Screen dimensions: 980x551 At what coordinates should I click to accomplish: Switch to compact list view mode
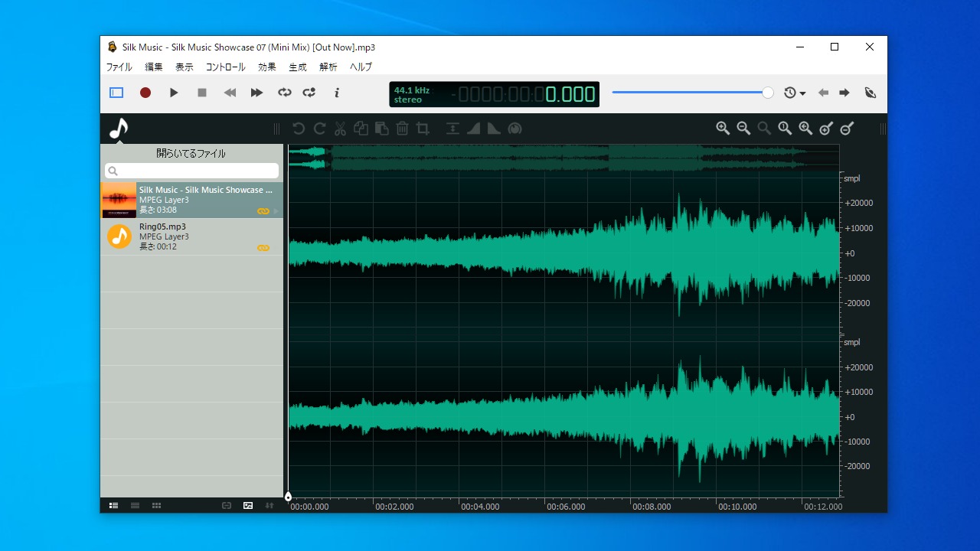click(135, 506)
